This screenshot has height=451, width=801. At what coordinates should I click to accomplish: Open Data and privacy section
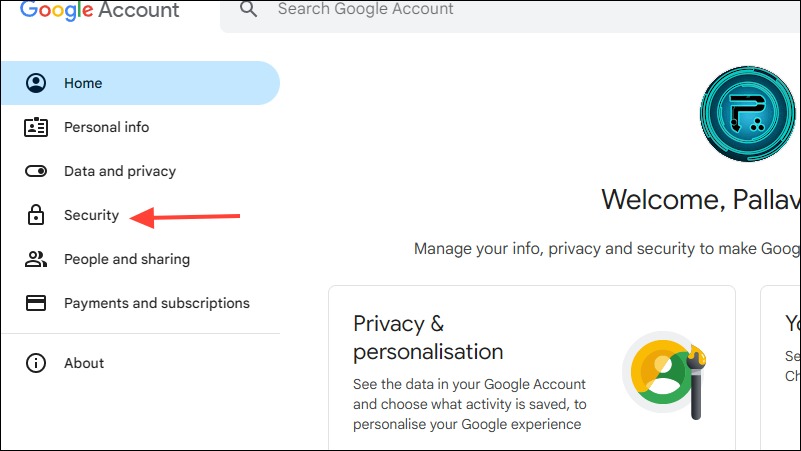point(140,171)
